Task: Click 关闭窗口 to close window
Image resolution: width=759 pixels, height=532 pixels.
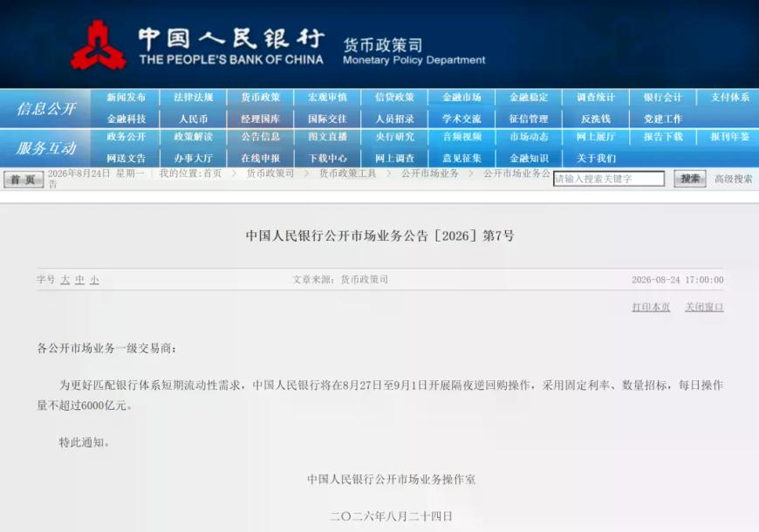Action: tap(704, 307)
